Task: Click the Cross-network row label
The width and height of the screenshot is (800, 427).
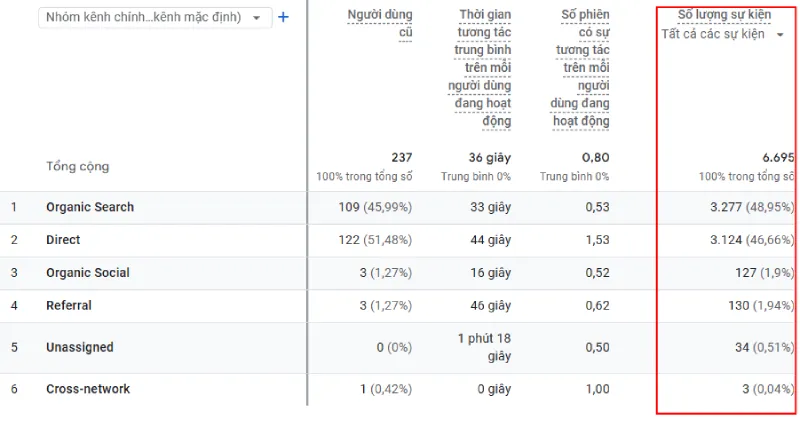Action: (x=88, y=389)
